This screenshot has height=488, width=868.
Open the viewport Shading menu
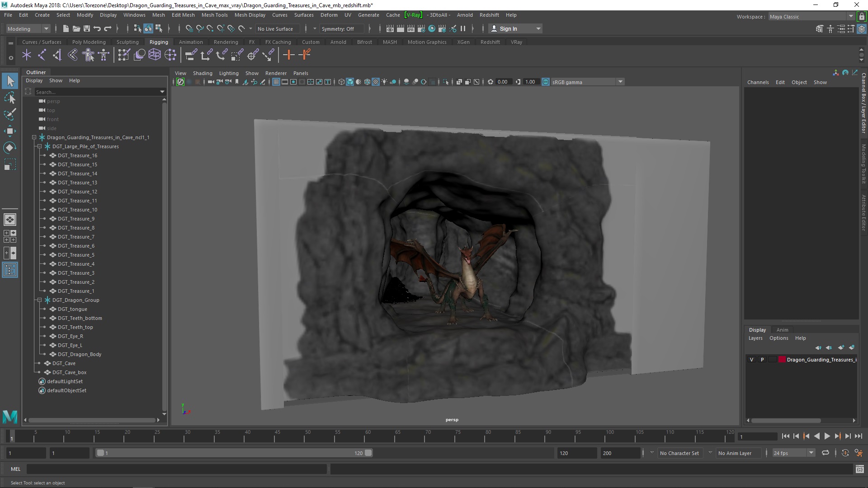pyautogui.click(x=203, y=73)
